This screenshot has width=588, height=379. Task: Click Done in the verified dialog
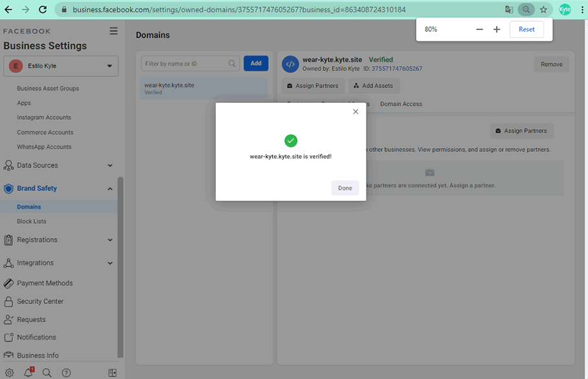click(x=345, y=188)
